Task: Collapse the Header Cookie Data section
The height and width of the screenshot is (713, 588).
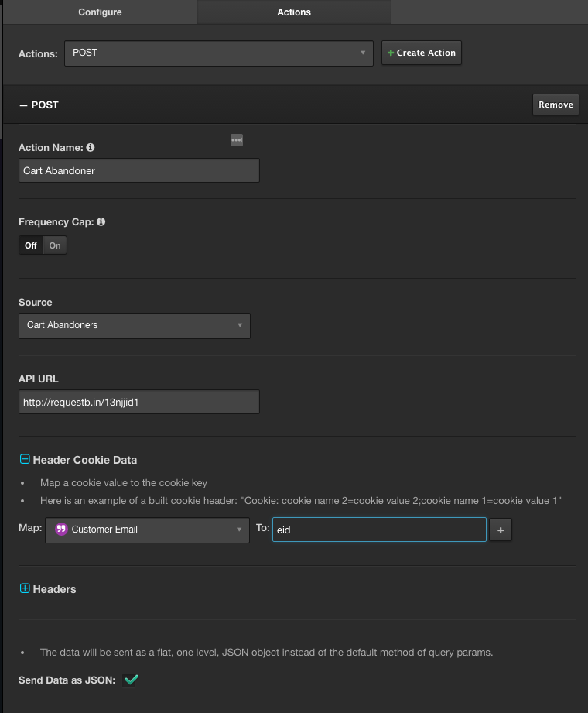Action: pyautogui.click(x=25, y=460)
